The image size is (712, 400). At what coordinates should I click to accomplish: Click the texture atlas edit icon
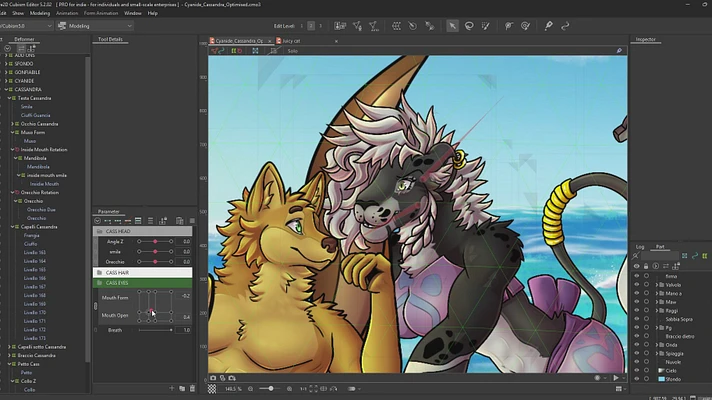[340, 26]
